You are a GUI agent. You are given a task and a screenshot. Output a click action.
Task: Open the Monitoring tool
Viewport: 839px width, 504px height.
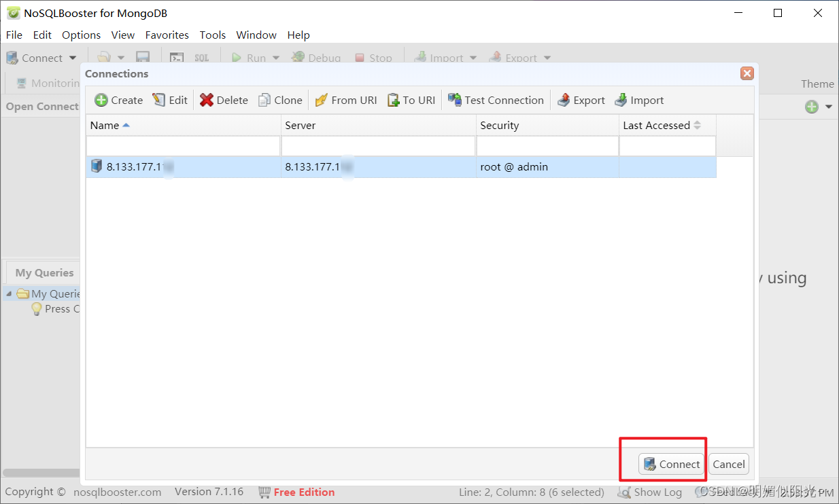pos(48,83)
